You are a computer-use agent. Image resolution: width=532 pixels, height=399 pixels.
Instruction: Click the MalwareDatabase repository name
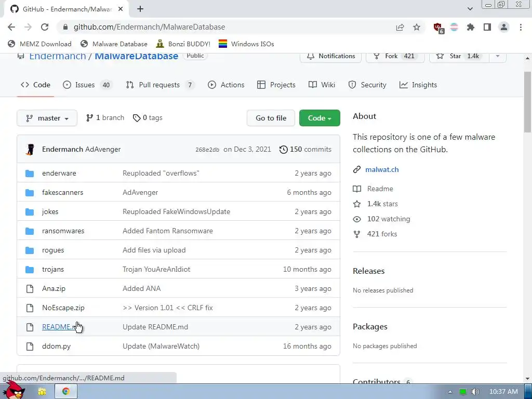pyautogui.click(x=137, y=56)
